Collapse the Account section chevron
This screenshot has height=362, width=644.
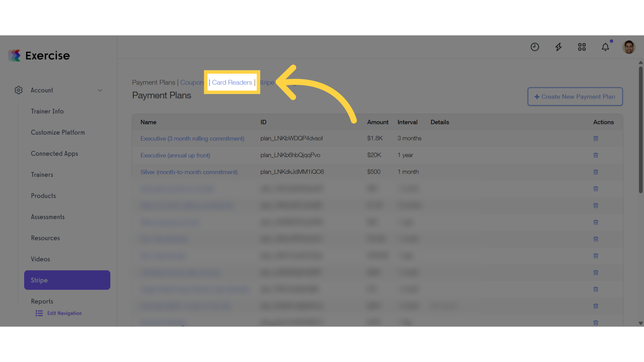tap(100, 90)
